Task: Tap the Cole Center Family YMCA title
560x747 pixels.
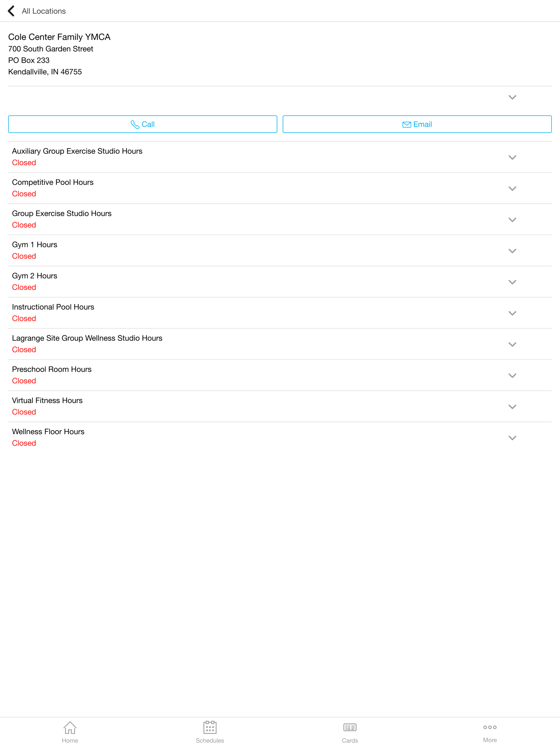Action: pos(59,37)
